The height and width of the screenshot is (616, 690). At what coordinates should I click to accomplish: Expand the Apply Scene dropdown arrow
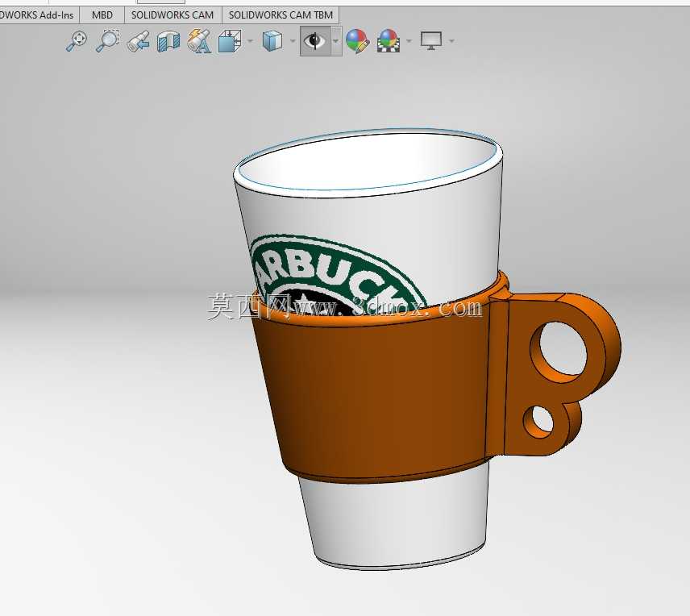(409, 41)
